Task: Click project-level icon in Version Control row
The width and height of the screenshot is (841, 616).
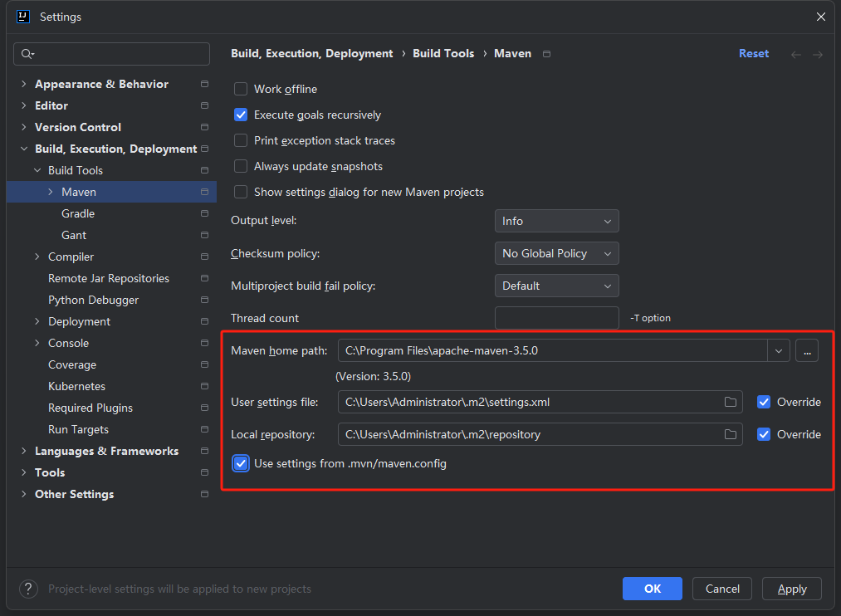Action: coord(204,127)
